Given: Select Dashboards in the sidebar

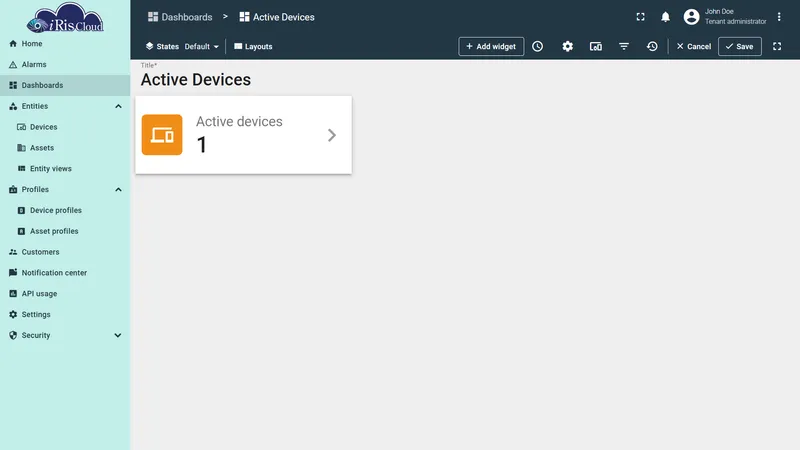Looking at the screenshot, I should tap(65, 85).
